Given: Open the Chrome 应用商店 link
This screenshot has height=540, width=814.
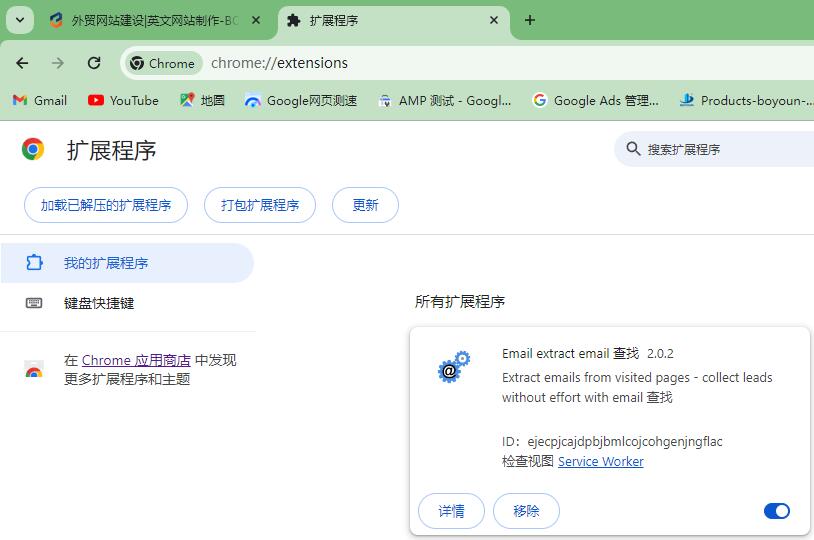Looking at the screenshot, I should click(x=136, y=360).
